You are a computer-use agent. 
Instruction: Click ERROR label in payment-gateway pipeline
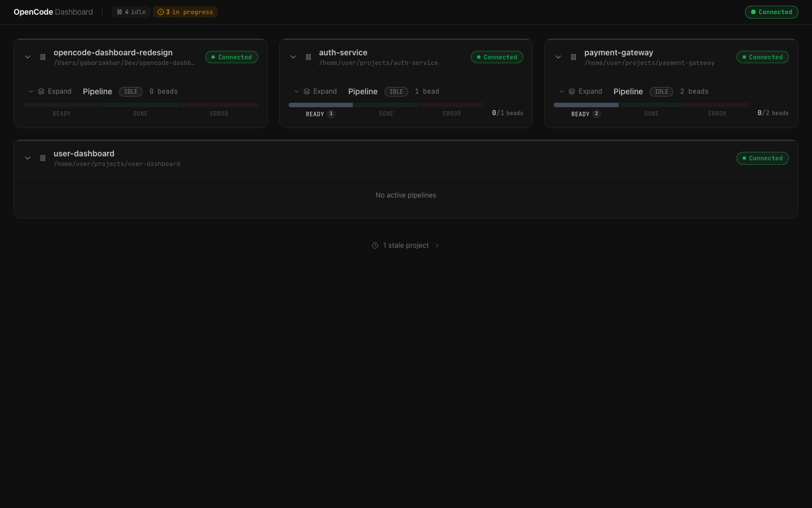[717, 114]
